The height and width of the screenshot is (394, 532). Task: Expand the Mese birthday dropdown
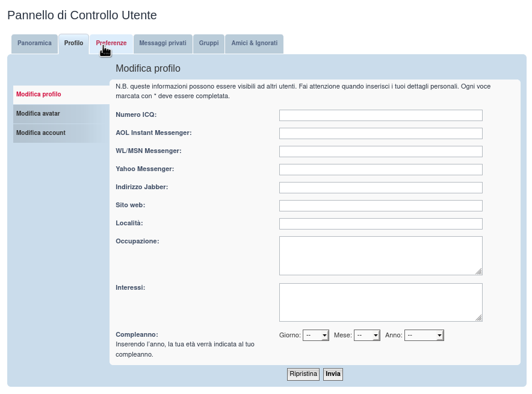click(367, 335)
